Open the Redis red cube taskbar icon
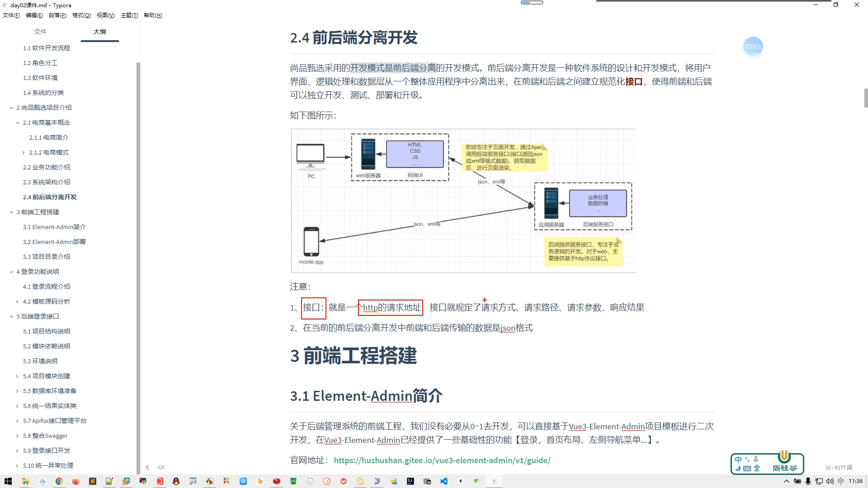The height and width of the screenshot is (488, 868). (277, 481)
